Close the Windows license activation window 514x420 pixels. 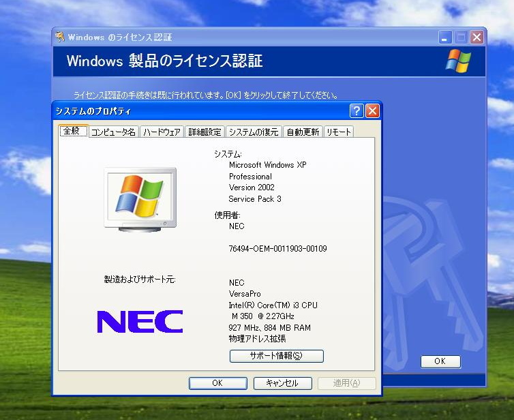pos(477,37)
